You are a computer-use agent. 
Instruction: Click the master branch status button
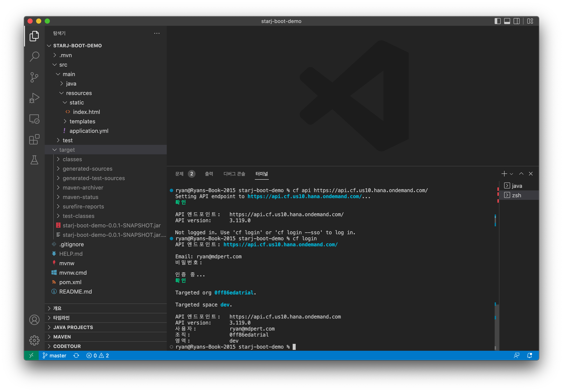point(54,355)
